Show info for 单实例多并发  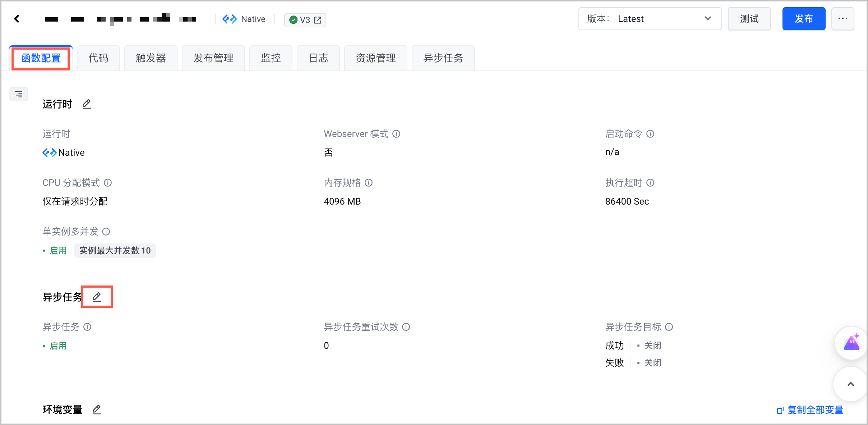[x=106, y=232]
